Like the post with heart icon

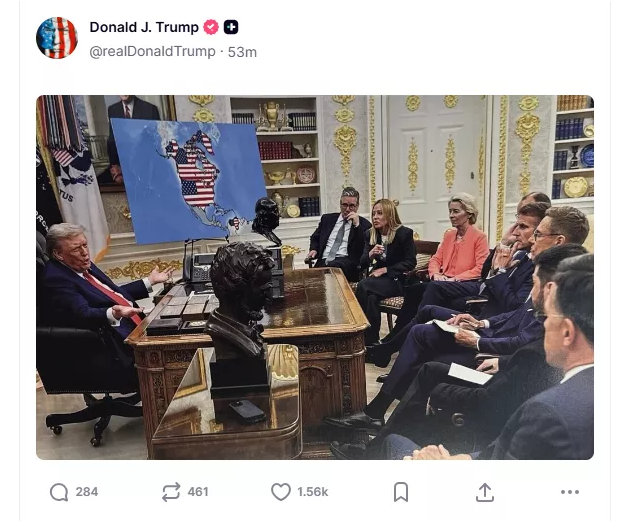click(x=281, y=492)
